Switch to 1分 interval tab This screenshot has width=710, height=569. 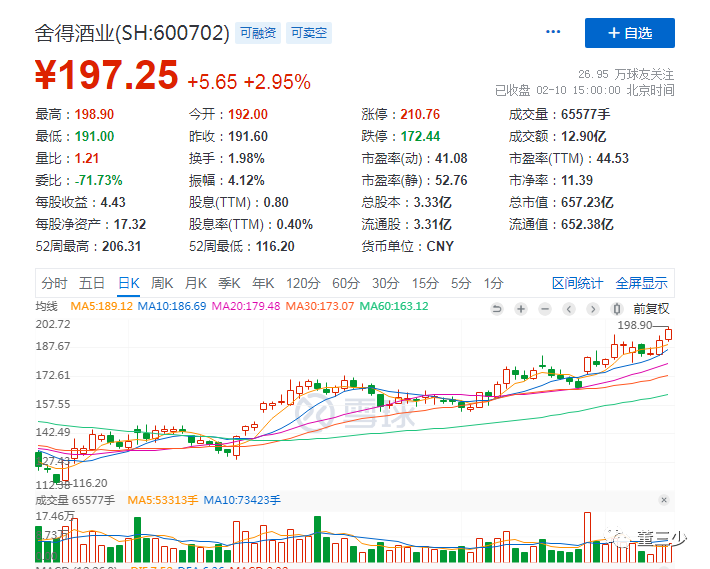pos(494,283)
